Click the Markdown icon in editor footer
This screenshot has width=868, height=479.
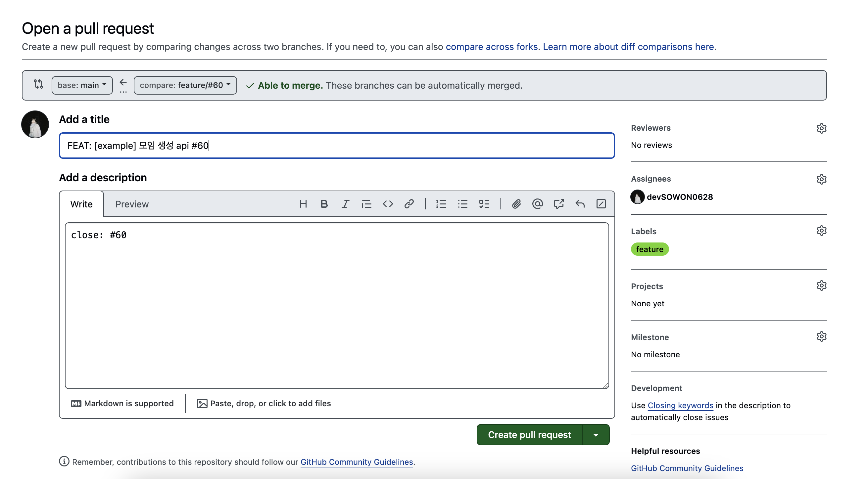point(76,403)
